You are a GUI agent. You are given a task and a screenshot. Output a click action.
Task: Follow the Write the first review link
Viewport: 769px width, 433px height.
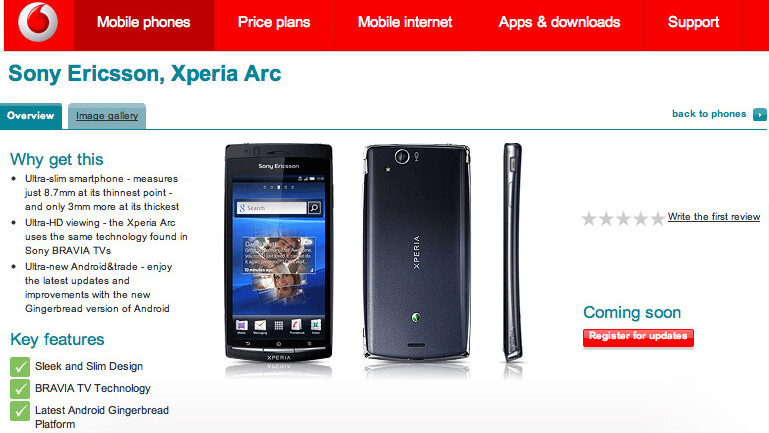(714, 217)
